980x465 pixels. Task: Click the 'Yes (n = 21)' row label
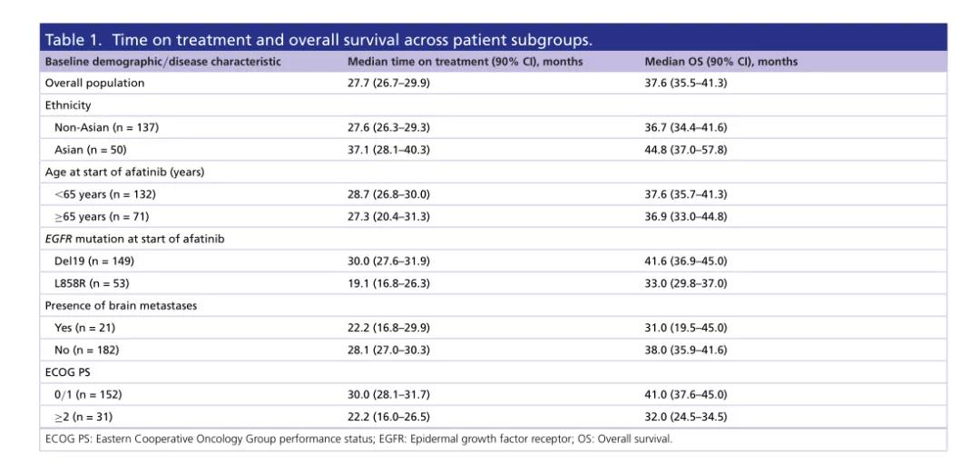pyautogui.click(x=86, y=328)
